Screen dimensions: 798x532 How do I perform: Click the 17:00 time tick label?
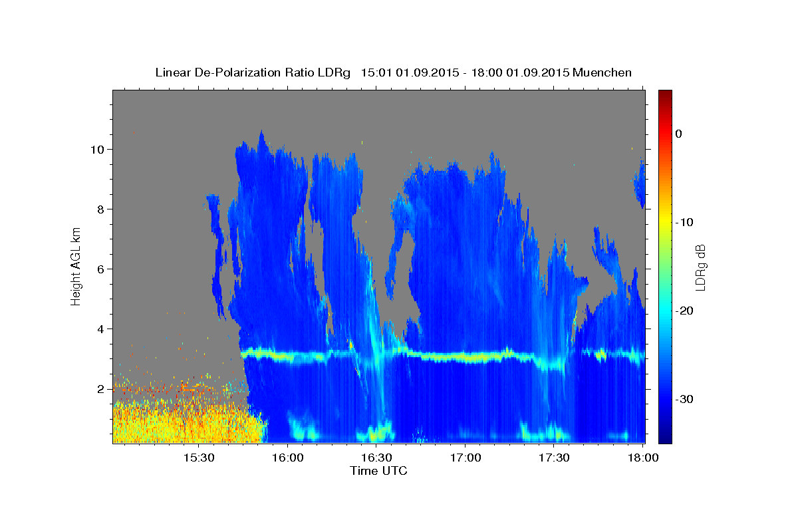465,458
